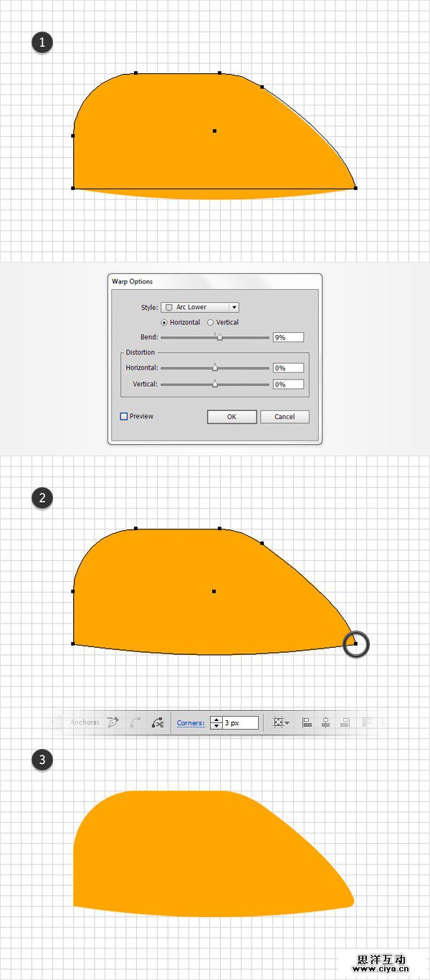Enable the Preview checkbox
This screenshot has width=430, height=980.
pos(124,416)
